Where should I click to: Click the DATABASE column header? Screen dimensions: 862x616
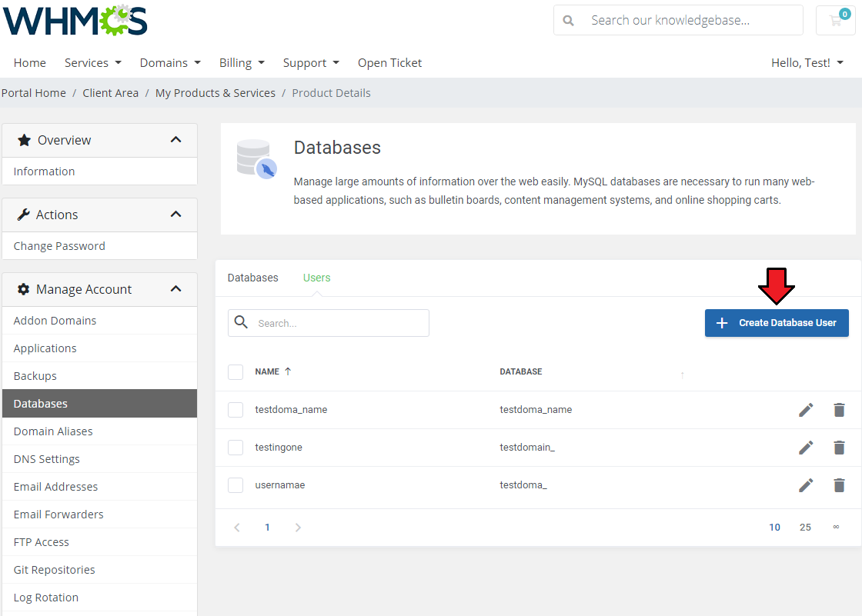pos(520,371)
